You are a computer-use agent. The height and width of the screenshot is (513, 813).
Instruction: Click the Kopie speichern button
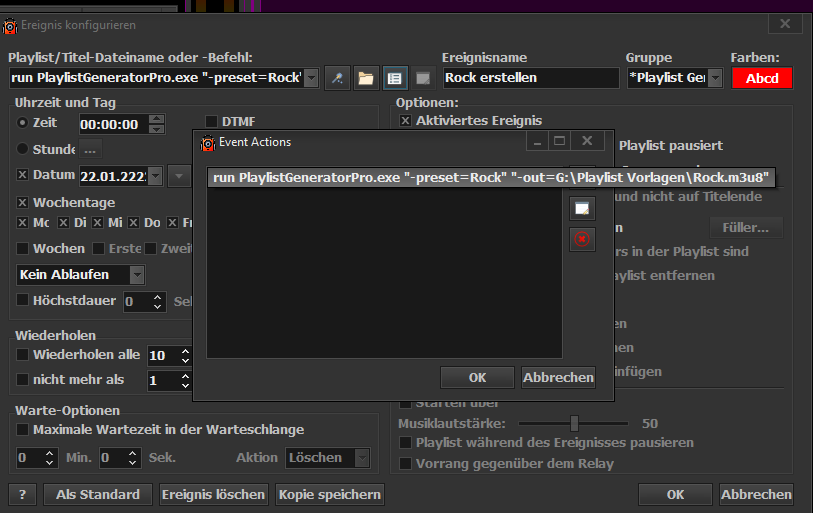point(330,494)
